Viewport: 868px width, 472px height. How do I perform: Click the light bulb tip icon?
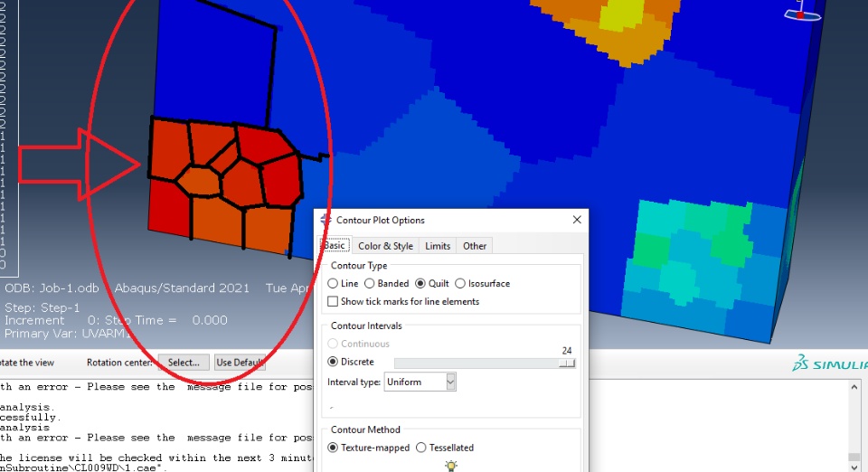point(451,466)
